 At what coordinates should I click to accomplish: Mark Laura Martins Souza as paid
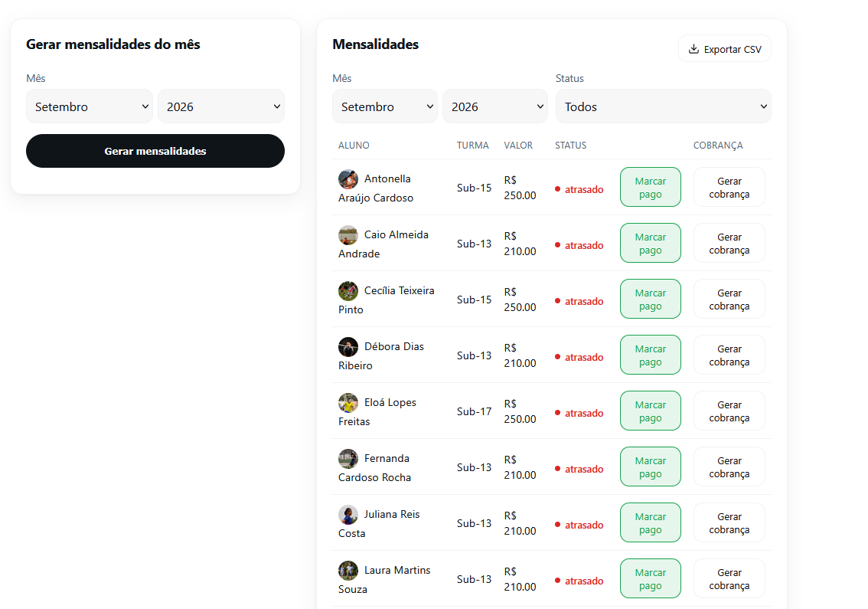point(651,579)
